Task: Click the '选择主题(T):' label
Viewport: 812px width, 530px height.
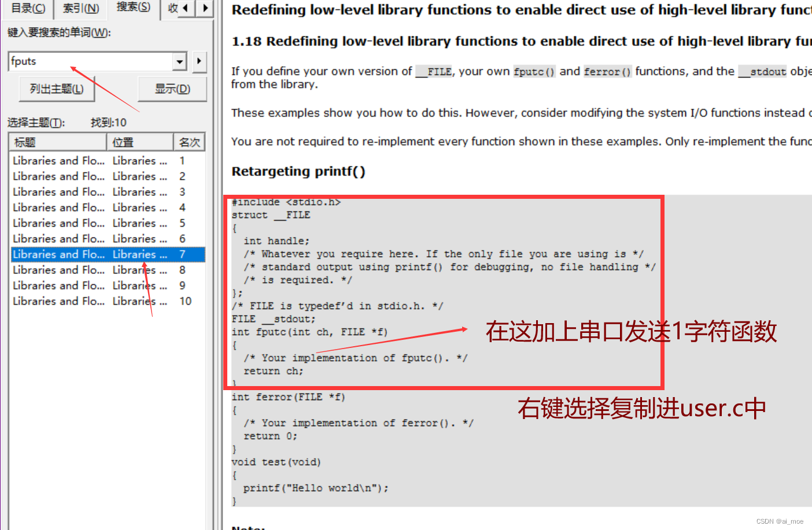Action: (36, 123)
